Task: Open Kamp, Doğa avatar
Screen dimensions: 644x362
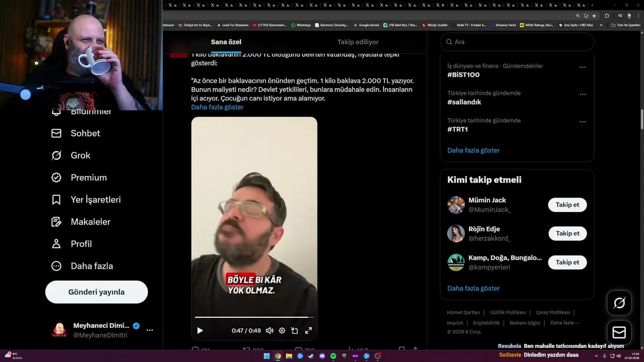Action: pyautogui.click(x=456, y=262)
